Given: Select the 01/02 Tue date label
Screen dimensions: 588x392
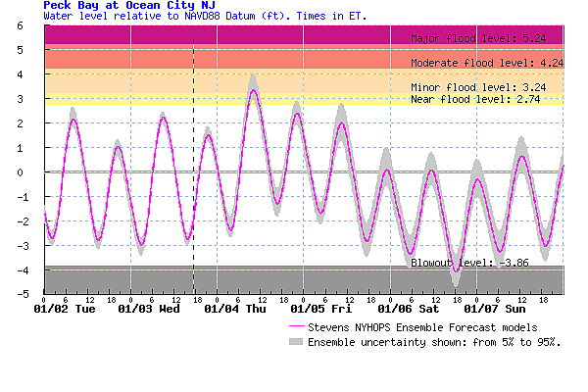Looking at the screenshot, I should click(x=65, y=310).
